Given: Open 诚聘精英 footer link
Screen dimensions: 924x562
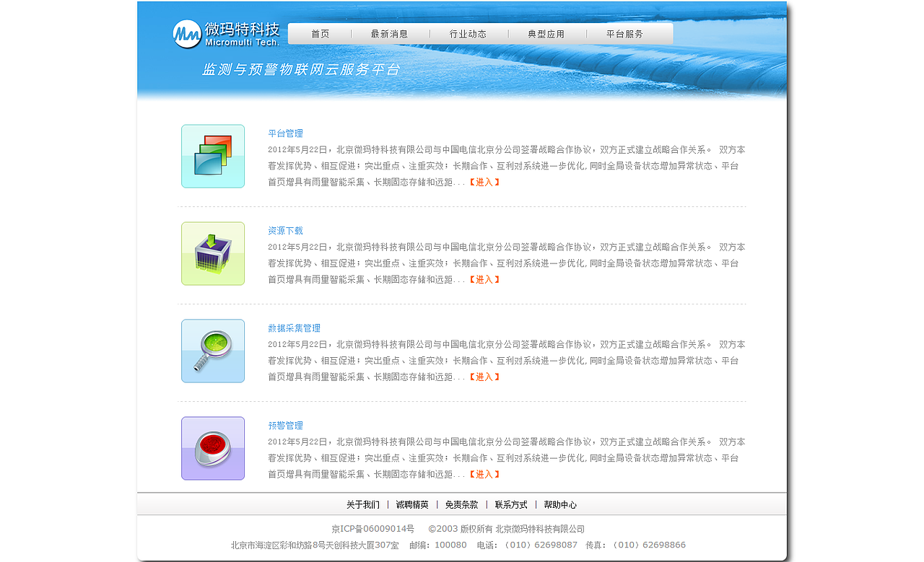Looking at the screenshot, I should tap(412, 505).
